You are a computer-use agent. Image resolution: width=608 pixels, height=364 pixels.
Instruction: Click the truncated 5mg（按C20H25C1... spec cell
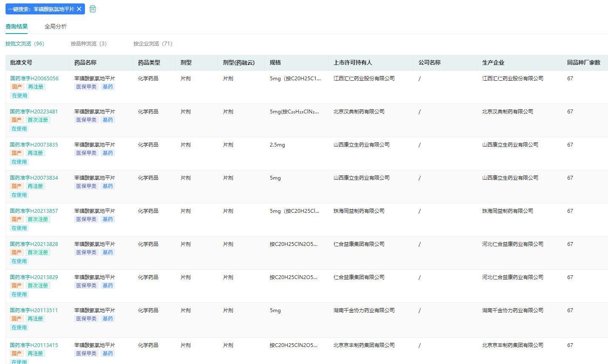tap(295, 79)
